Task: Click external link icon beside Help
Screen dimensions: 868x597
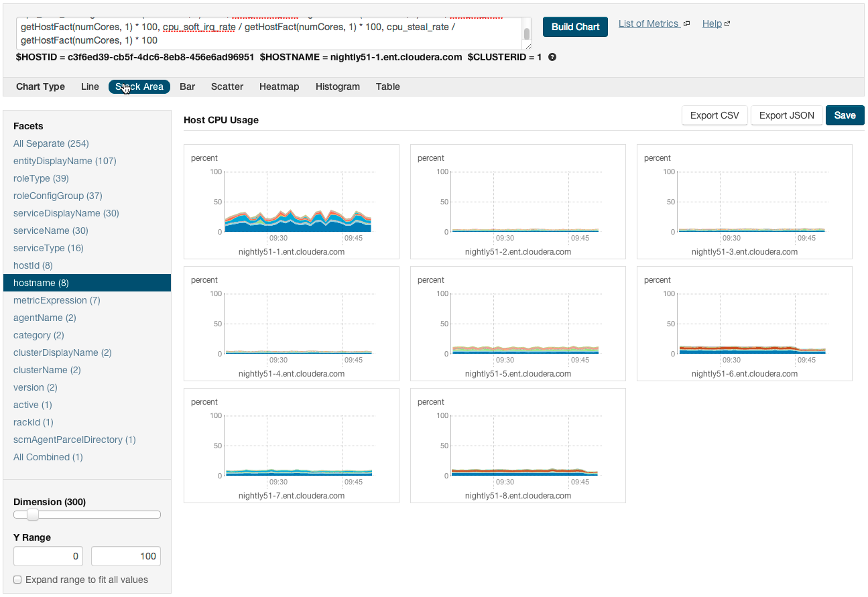Action: 727,24
